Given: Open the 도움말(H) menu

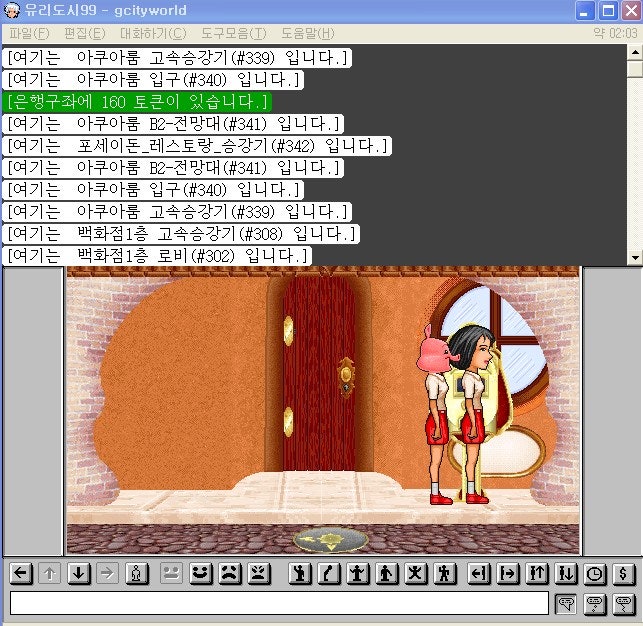Looking at the screenshot, I should point(307,33).
